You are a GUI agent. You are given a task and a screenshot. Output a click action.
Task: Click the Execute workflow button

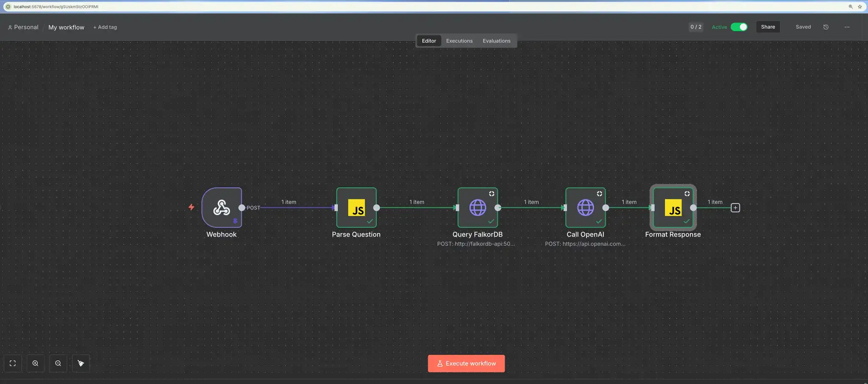pos(466,363)
